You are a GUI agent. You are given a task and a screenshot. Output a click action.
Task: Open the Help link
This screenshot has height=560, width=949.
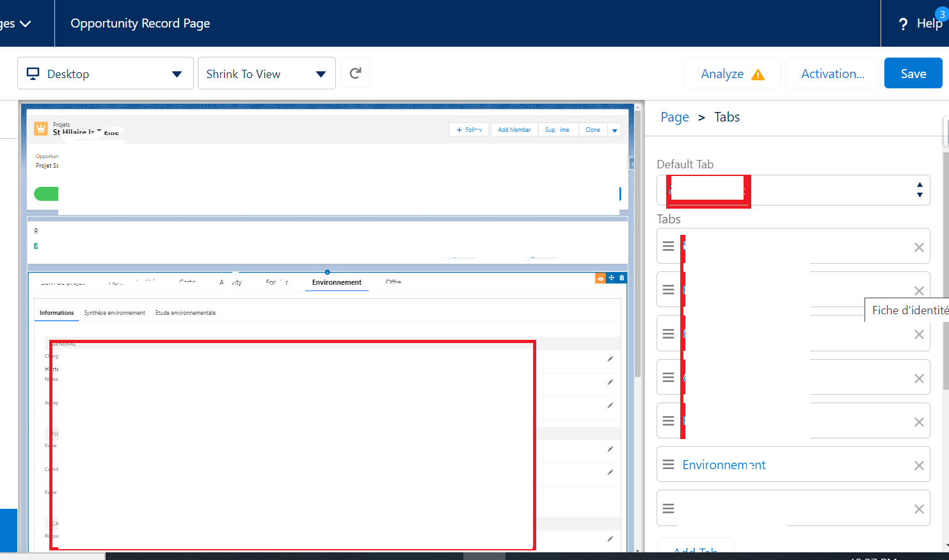[x=929, y=24]
